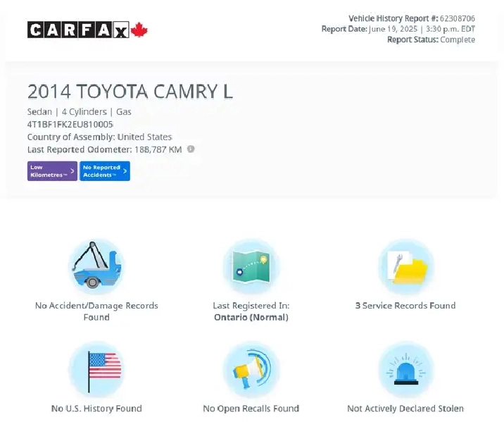
Task: Select Not Actively Declared Stolen text
Action: point(405,409)
